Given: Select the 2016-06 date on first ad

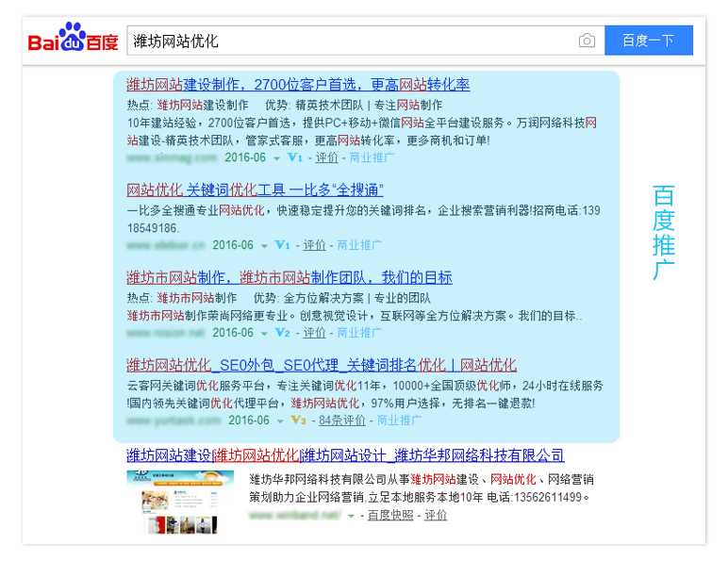Looking at the screenshot, I should [x=245, y=157].
